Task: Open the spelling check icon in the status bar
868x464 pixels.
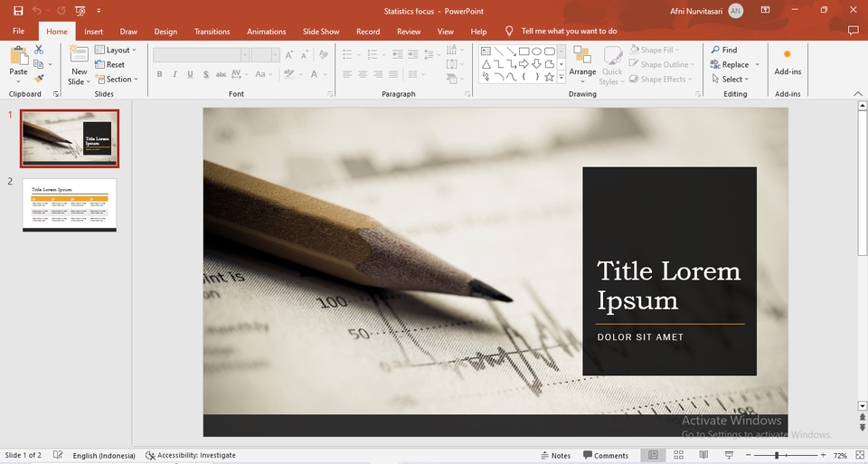Action: [58, 455]
